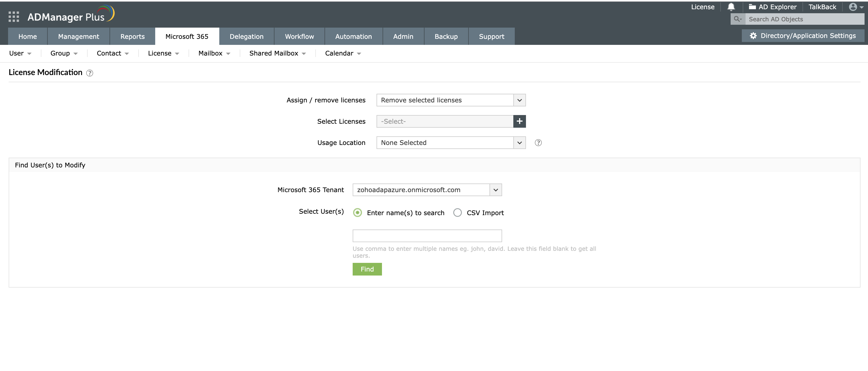Expand the Microsoft 365 Tenant dropdown
Screen dimensions: 868x371
click(495, 190)
